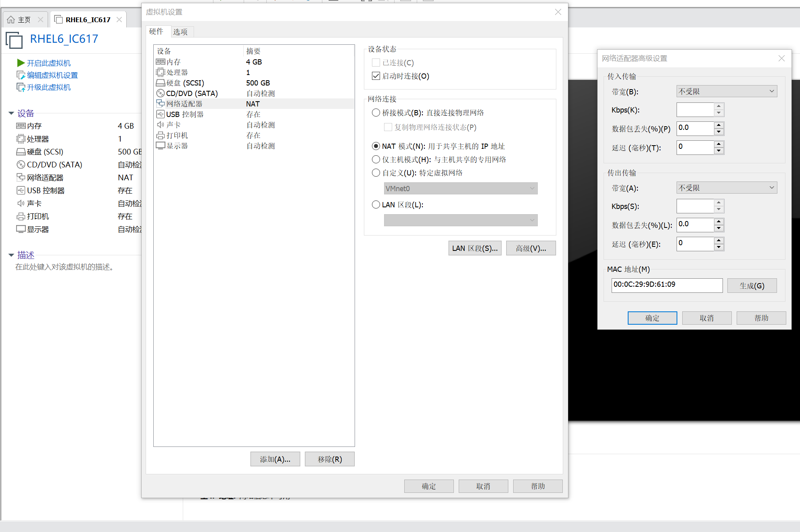Click 添加(A)... button
The width and height of the screenshot is (800, 532).
coord(275,459)
